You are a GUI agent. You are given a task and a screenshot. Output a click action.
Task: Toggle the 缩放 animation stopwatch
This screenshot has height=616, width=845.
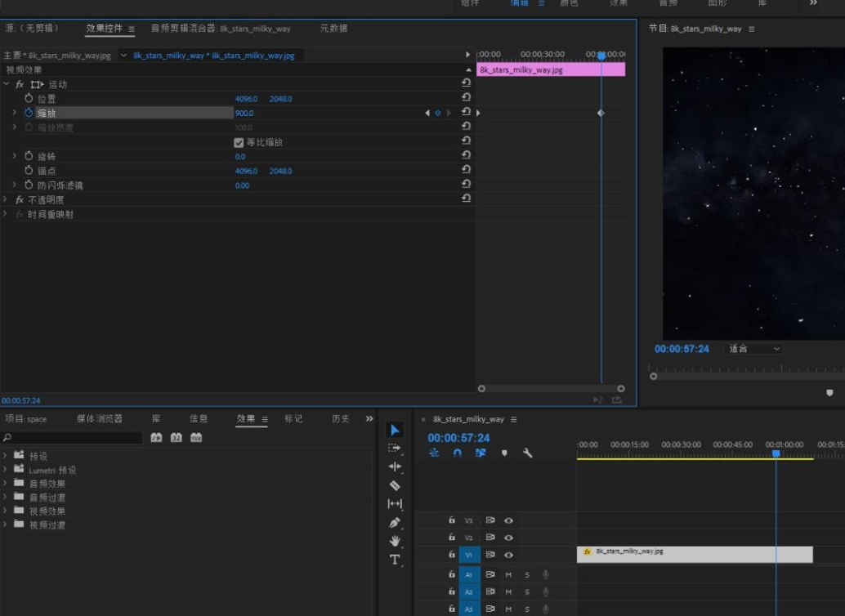29,113
